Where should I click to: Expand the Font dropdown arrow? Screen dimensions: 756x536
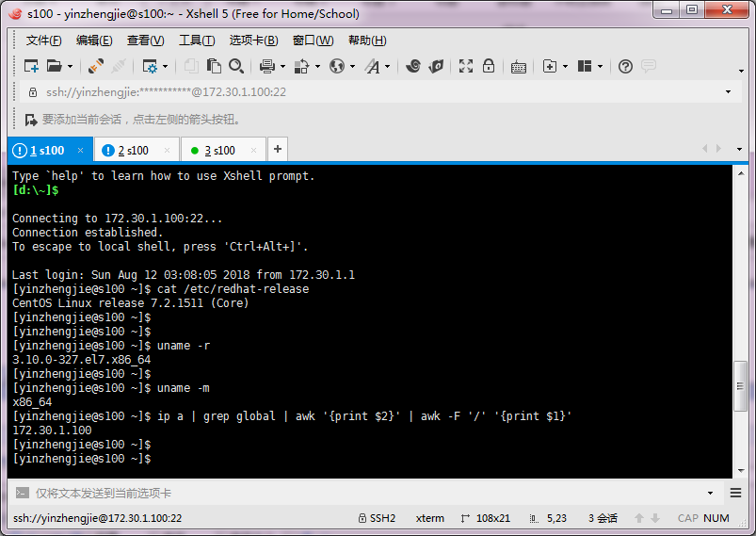[x=387, y=67]
